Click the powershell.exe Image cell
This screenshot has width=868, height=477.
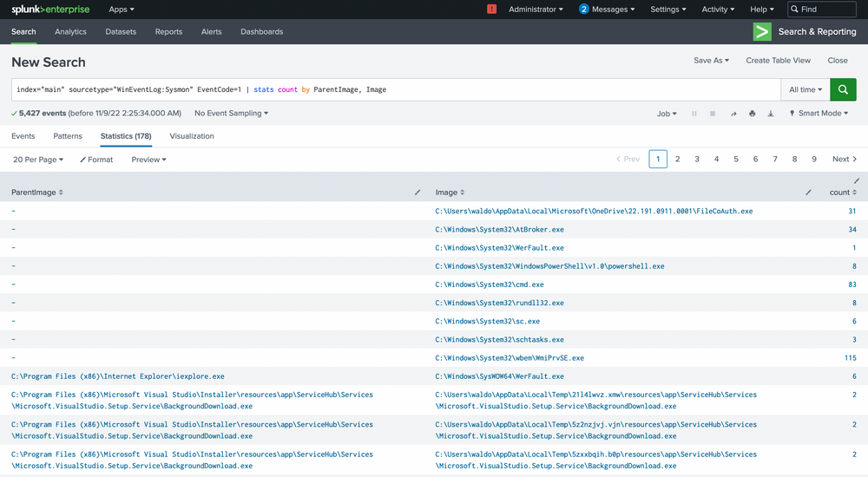point(549,266)
